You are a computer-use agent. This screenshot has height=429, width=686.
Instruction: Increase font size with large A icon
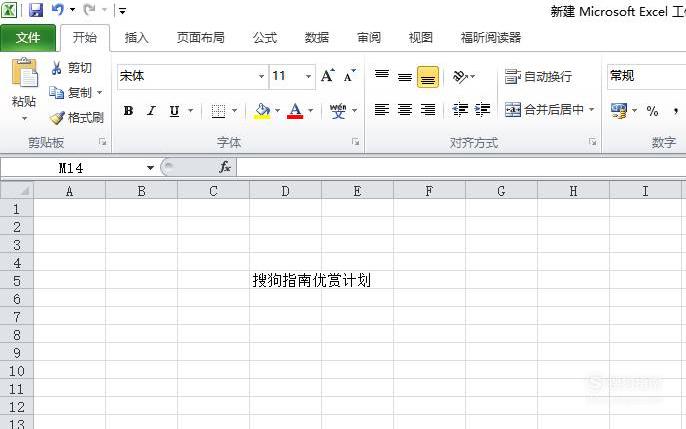(x=328, y=76)
